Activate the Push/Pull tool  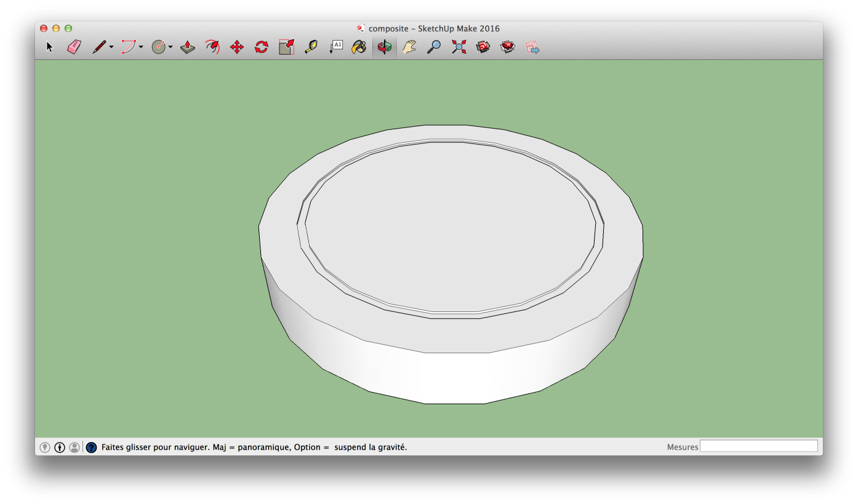[188, 47]
